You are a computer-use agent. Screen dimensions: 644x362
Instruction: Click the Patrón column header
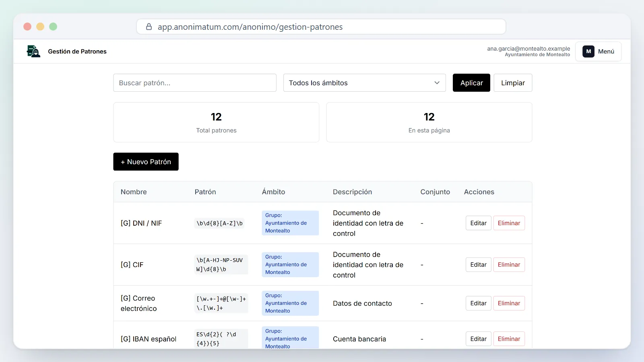pos(205,192)
